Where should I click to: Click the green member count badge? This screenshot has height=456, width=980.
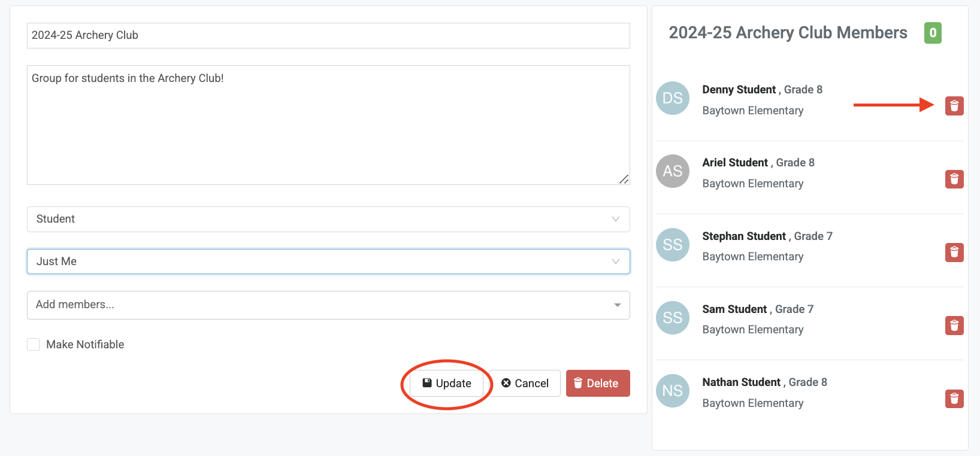(x=933, y=33)
